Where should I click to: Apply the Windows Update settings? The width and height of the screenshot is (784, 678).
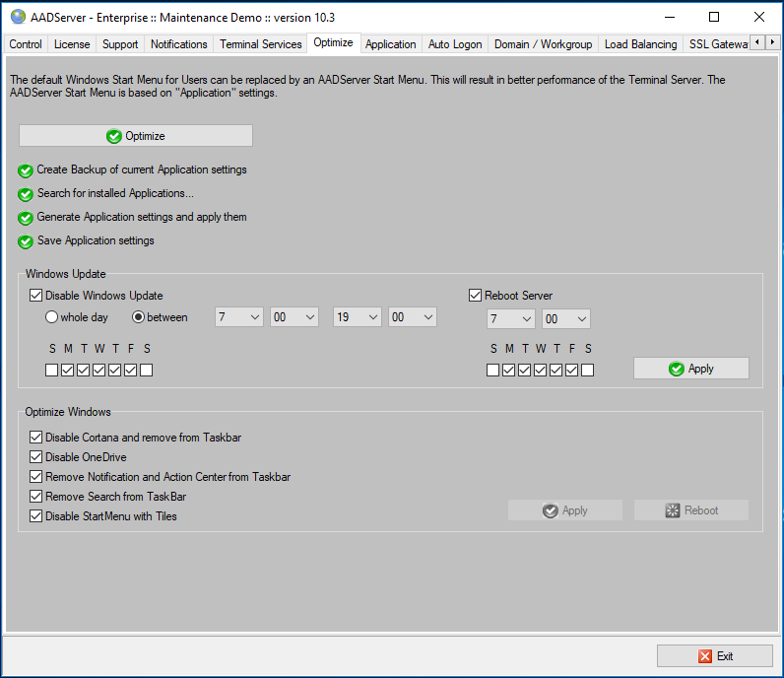[x=691, y=369]
